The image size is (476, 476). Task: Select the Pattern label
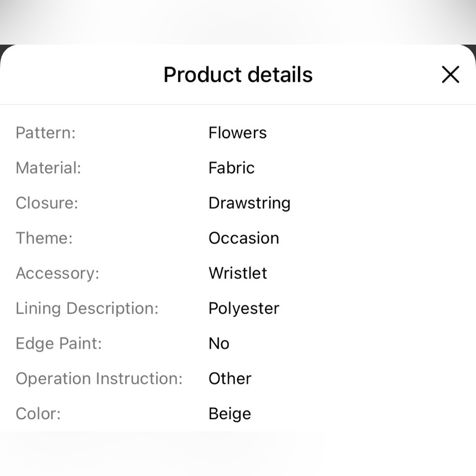click(x=46, y=133)
